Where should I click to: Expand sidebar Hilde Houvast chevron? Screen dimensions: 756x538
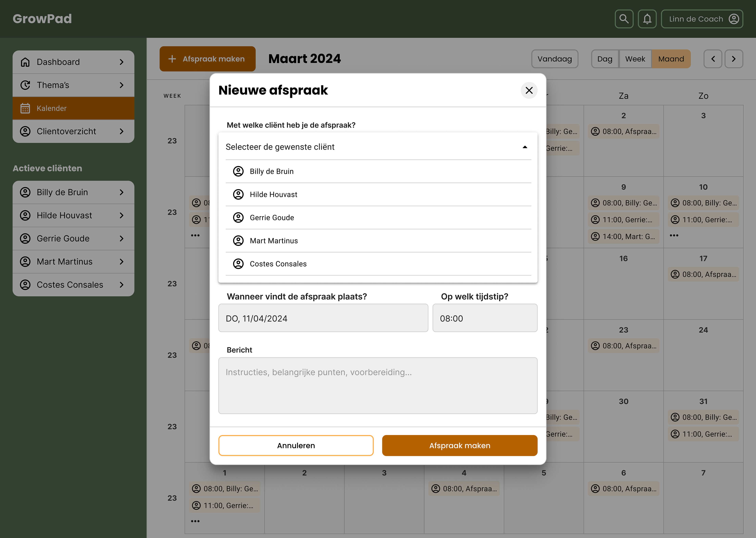(x=121, y=215)
